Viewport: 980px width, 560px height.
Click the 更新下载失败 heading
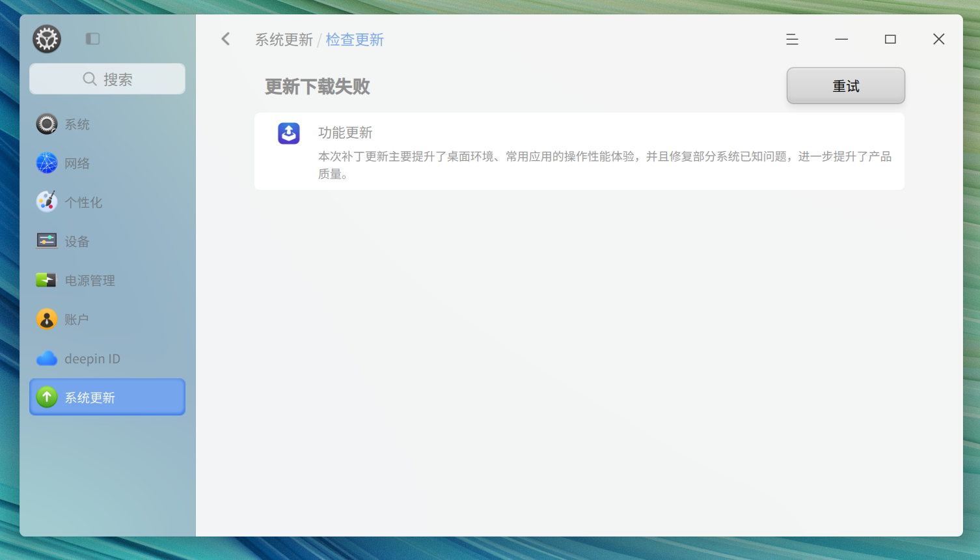coord(318,87)
